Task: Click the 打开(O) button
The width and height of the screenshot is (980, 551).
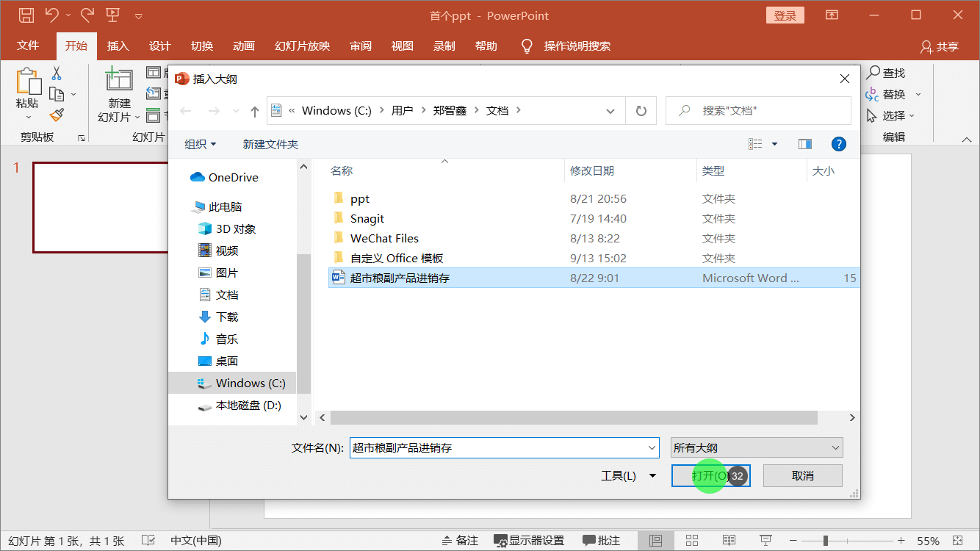Action: [x=710, y=476]
